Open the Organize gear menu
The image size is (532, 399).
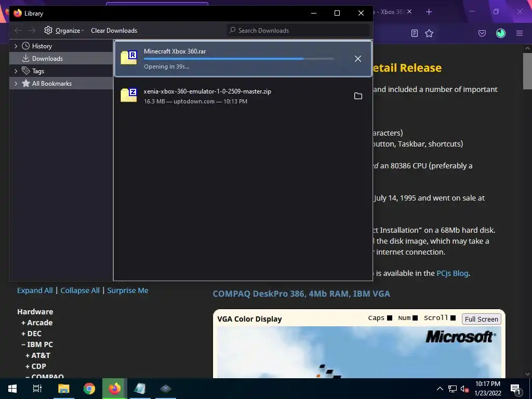[x=63, y=31]
